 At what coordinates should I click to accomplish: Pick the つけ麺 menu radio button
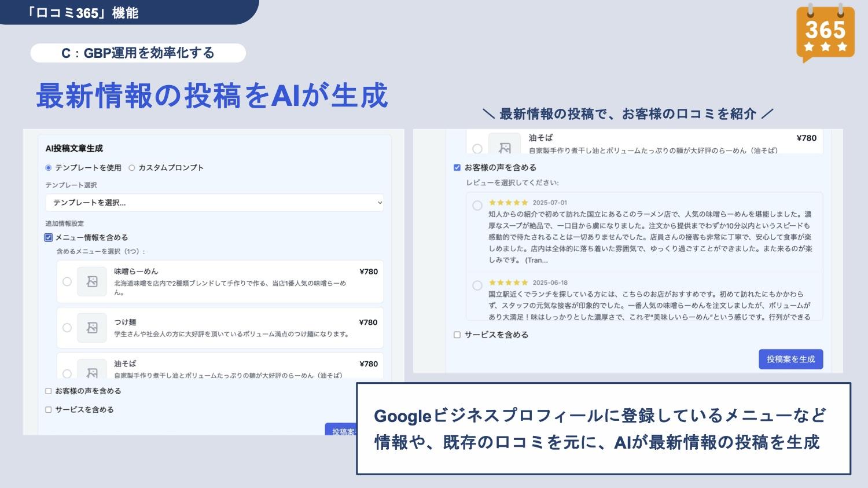(x=67, y=328)
